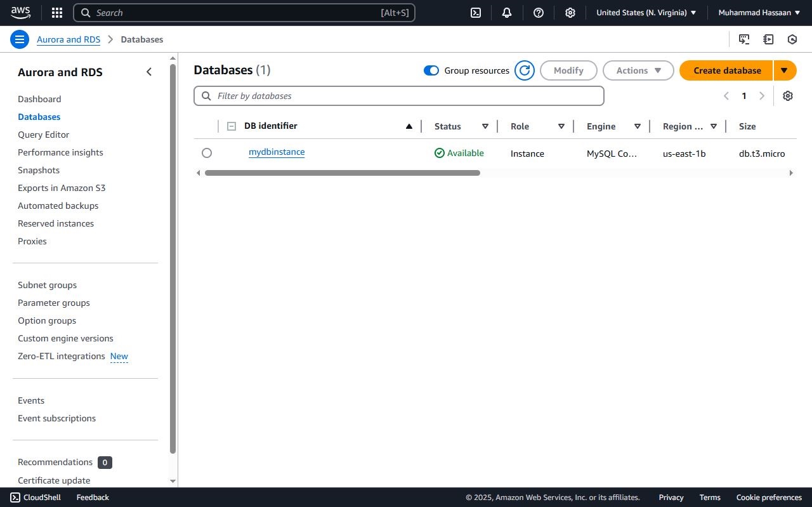Collapse all grouped rows header box
The height and width of the screenshot is (507, 812).
[x=232, y=126]
